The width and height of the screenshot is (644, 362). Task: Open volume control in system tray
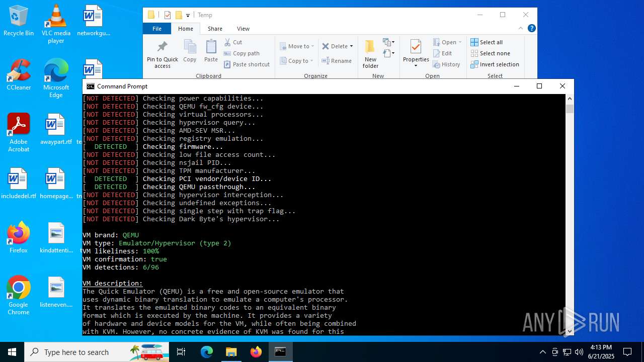pos(579,352)
